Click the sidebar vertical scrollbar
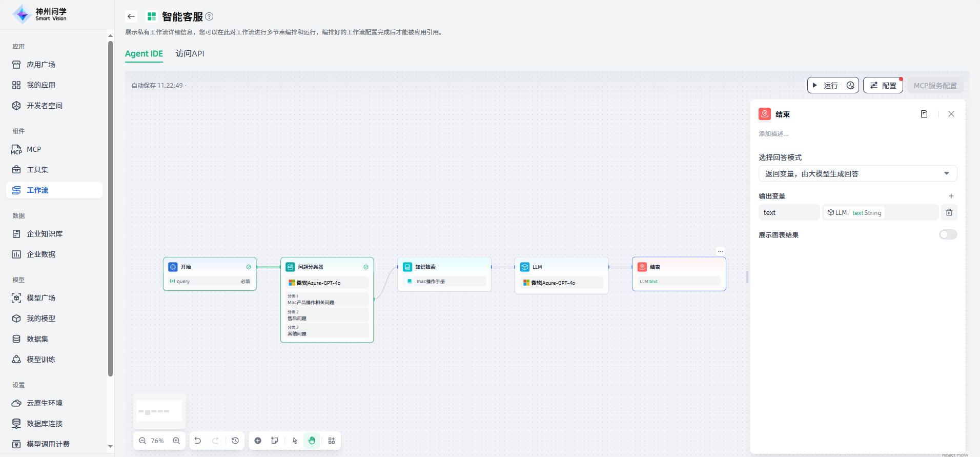 tap(110, 205)
